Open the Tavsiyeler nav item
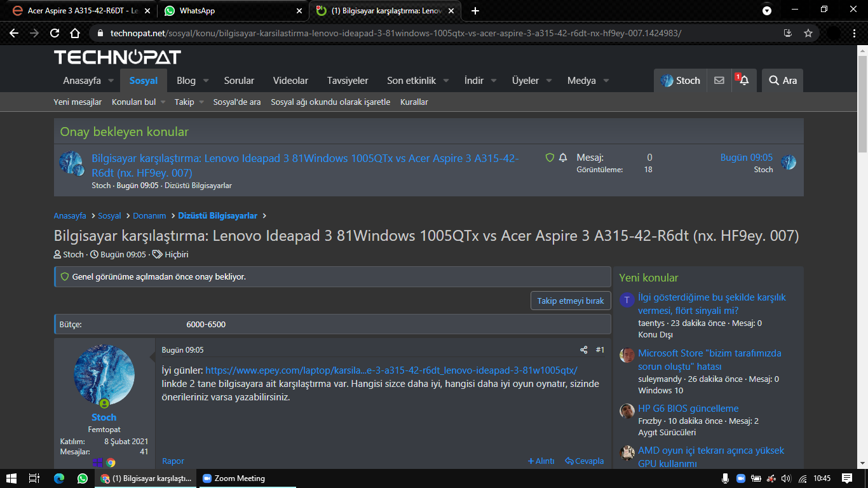Screen dimensions: 868x488 348,81
